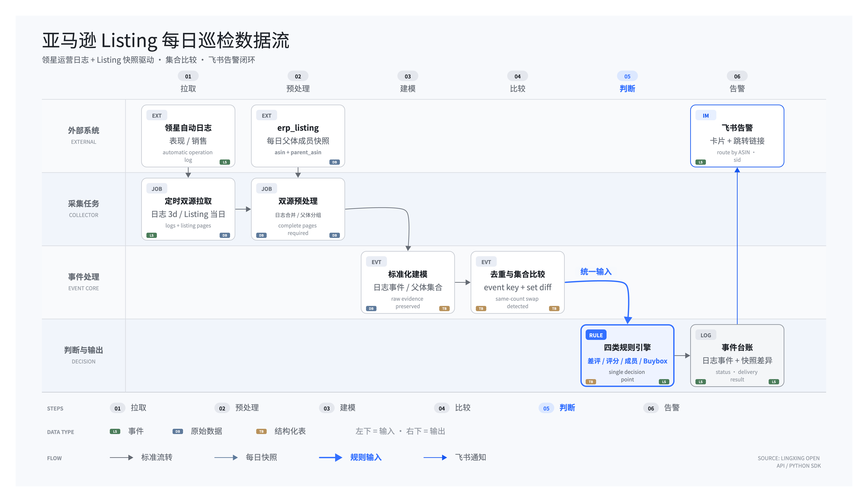
Task: Click the JOB tag on 定时双源拉取 card
Action: (157, 189)
